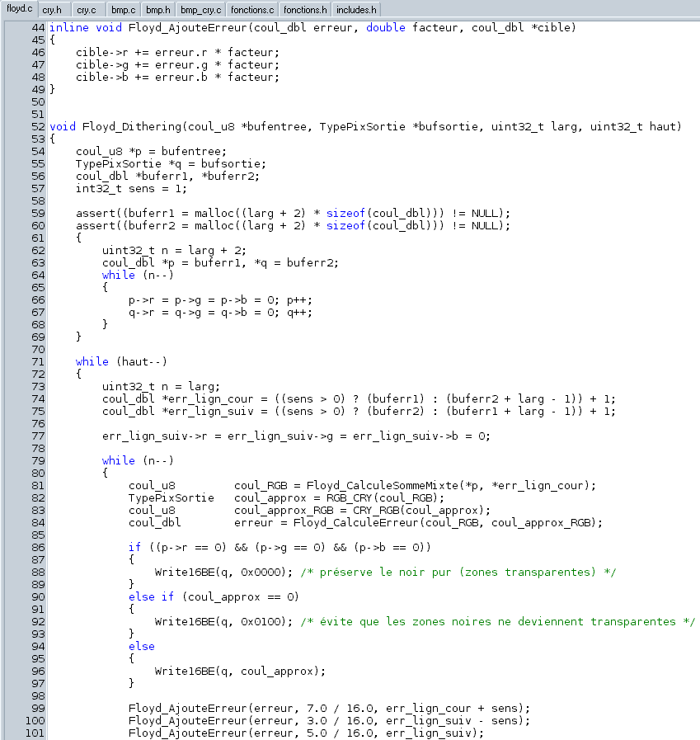Click the Floyd_CalculeSommeMixte call
Screen dimensions: 700x740
tap(382, 485)
